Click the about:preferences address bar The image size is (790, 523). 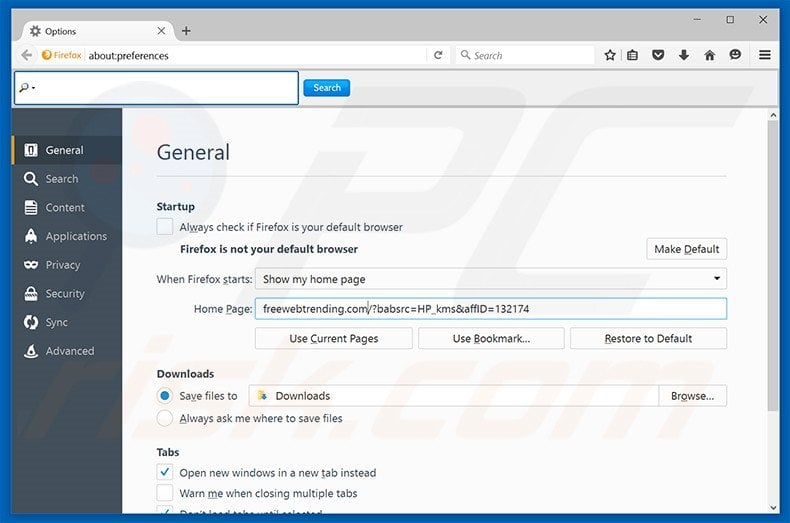coord(256,55)
